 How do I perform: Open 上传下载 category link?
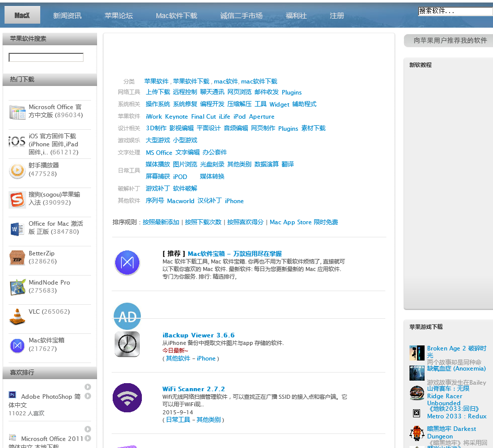[x=158, y=92]
